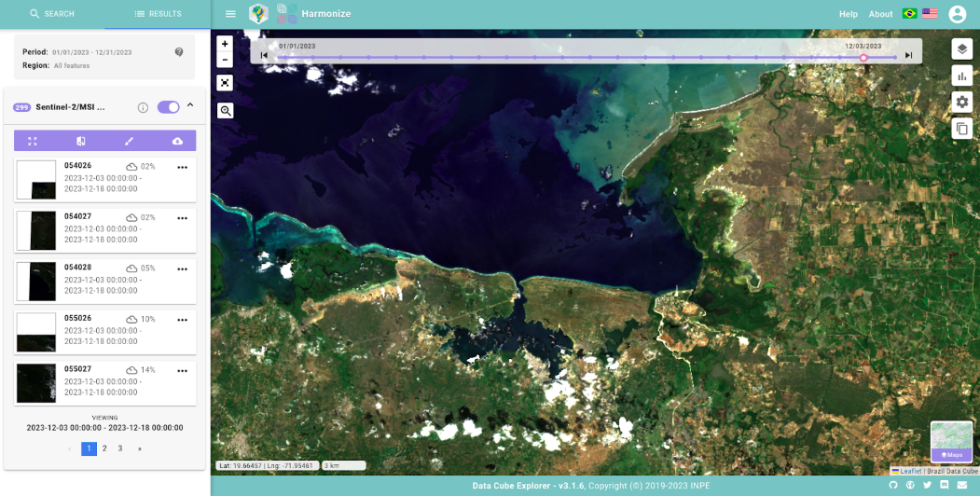
Task: Click the fit-to-extent map button
Action: pos(225,82)
